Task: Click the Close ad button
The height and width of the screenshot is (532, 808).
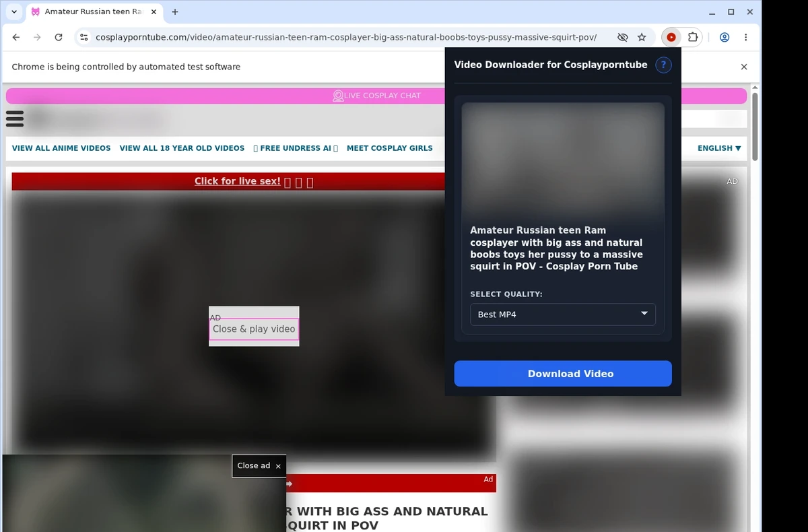Action: coord(259,465)
